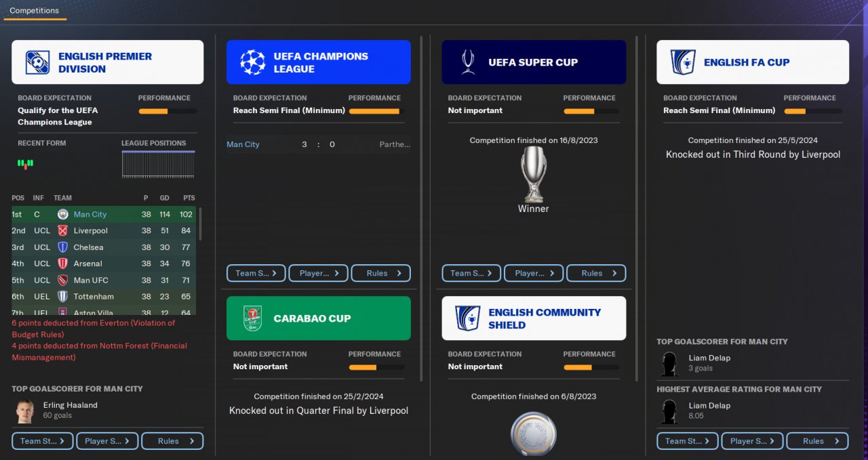Viewport: 868px width, 460px height.
Task: Open the English Community Shield crest icon
Action: pyautogui.click(x=468, y=318)
